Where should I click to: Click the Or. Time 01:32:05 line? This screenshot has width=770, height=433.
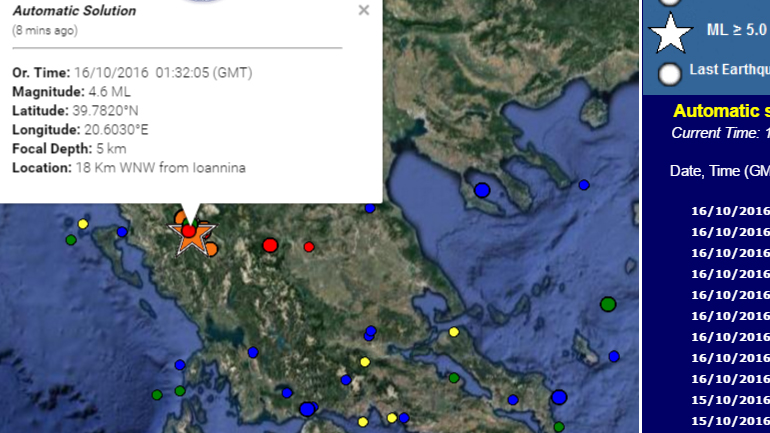click(x=132, y=73)
